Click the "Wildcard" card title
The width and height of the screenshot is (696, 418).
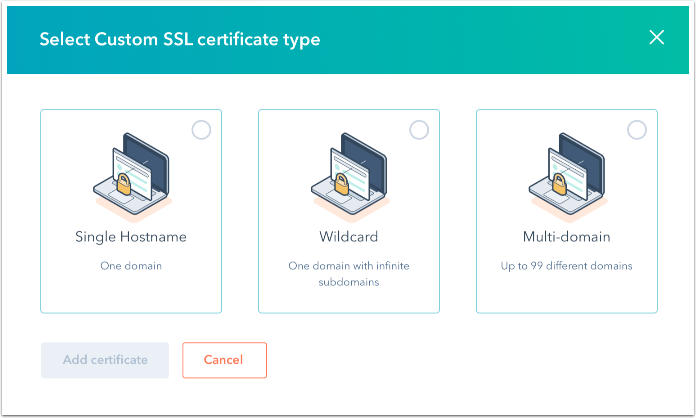click(x=349, y=237)
